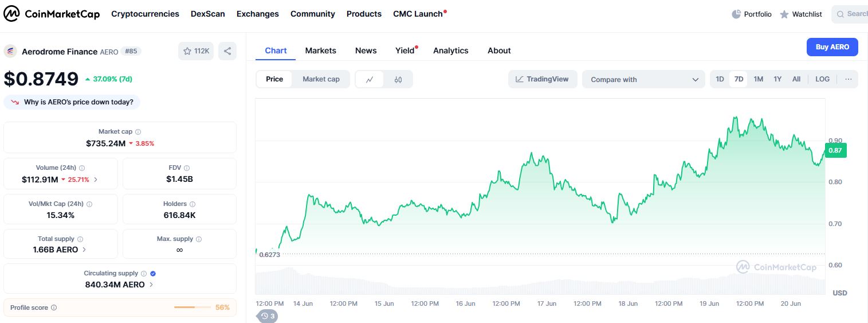The image size is (868, 323).
Task: Select the 1D time range
Action: (x=720, y=79)
